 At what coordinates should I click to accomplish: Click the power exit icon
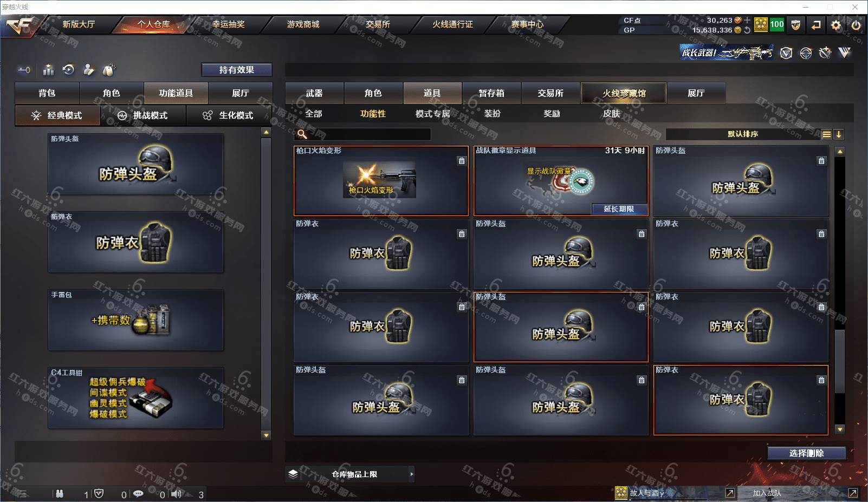point(856,25)
